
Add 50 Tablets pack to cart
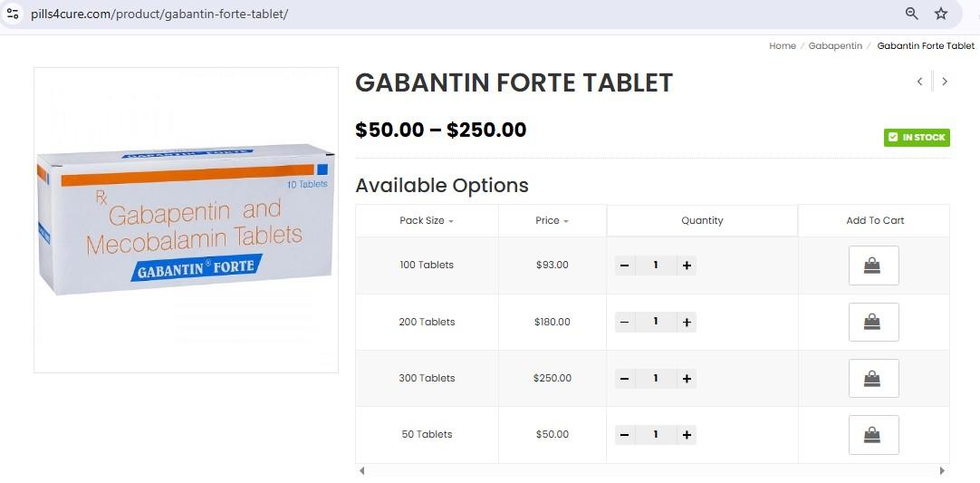(873, 435)
